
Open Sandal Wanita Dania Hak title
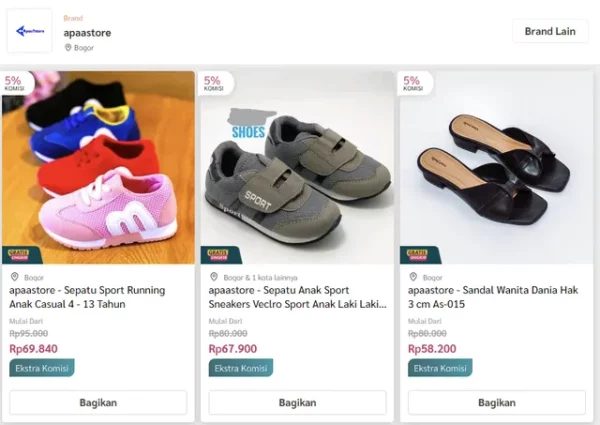tap(487, 297)
